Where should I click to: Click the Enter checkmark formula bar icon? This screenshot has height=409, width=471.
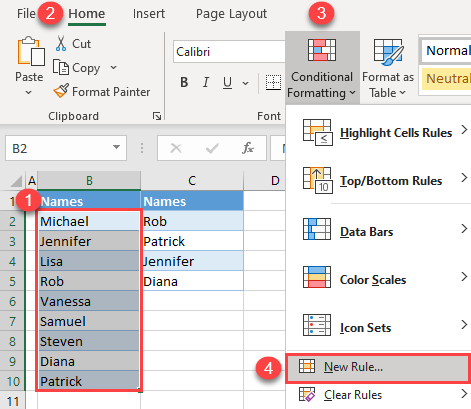coord(212,148)
